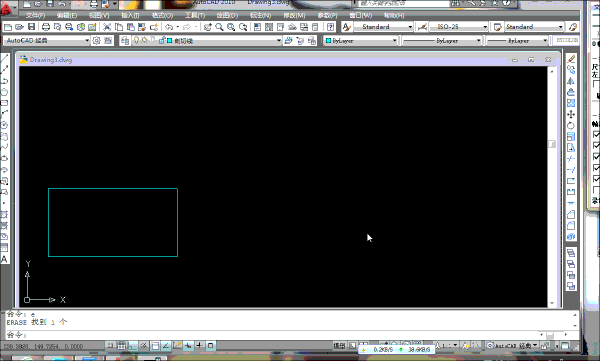The image size is (600, 361).
Task: Click the Erase tool in the modify toolbar
Action: point(571,59)
